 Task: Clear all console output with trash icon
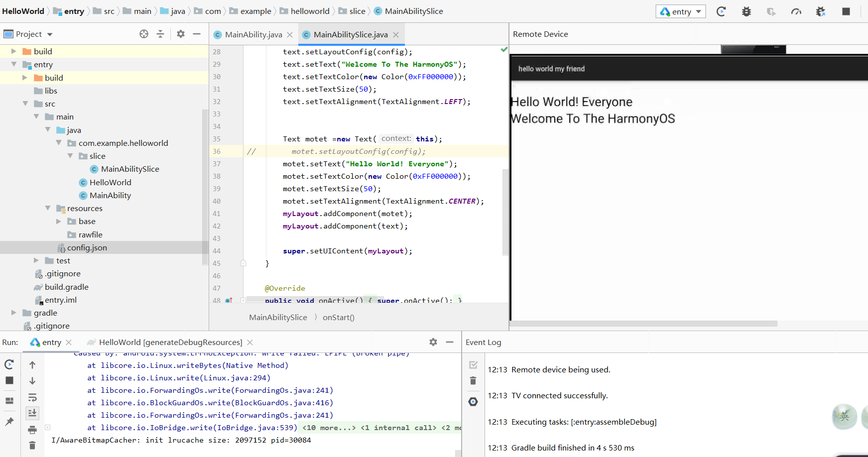pos(32,445)
